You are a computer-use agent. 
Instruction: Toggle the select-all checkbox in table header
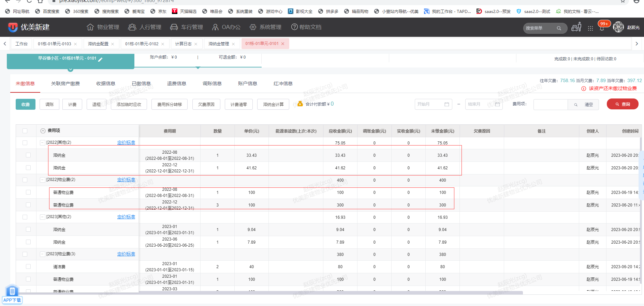(x=25, y=131)
